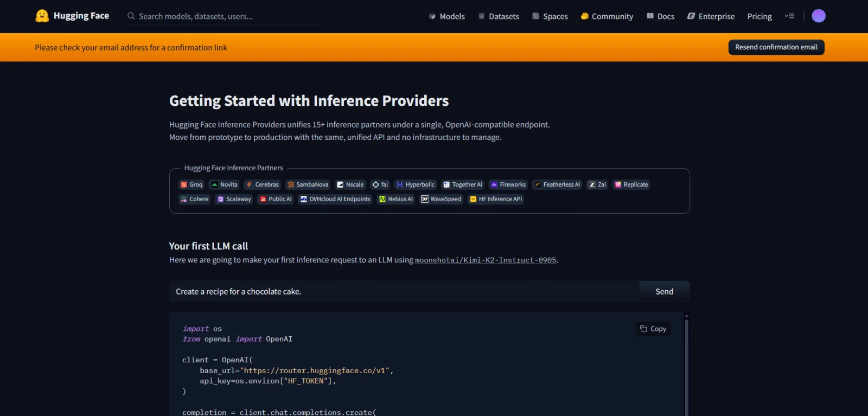Screen dimensions: 868x416
Task: Focus the search models, datasets, users field
Action: [x=223, y=16]
